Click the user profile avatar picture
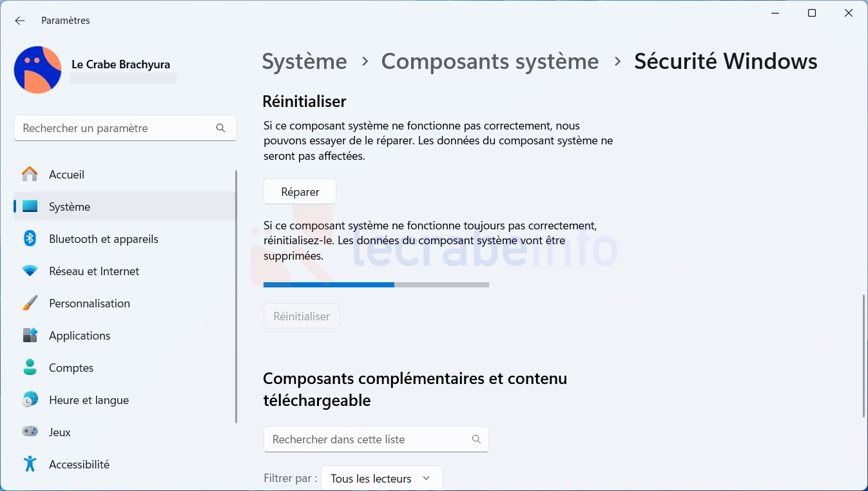 [37, 70]
